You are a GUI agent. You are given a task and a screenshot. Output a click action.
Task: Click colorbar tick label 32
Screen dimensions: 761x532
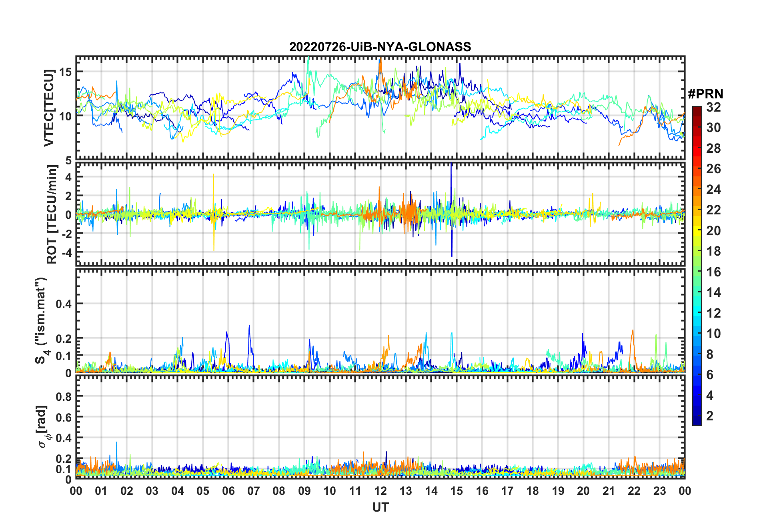coord(714,107)
